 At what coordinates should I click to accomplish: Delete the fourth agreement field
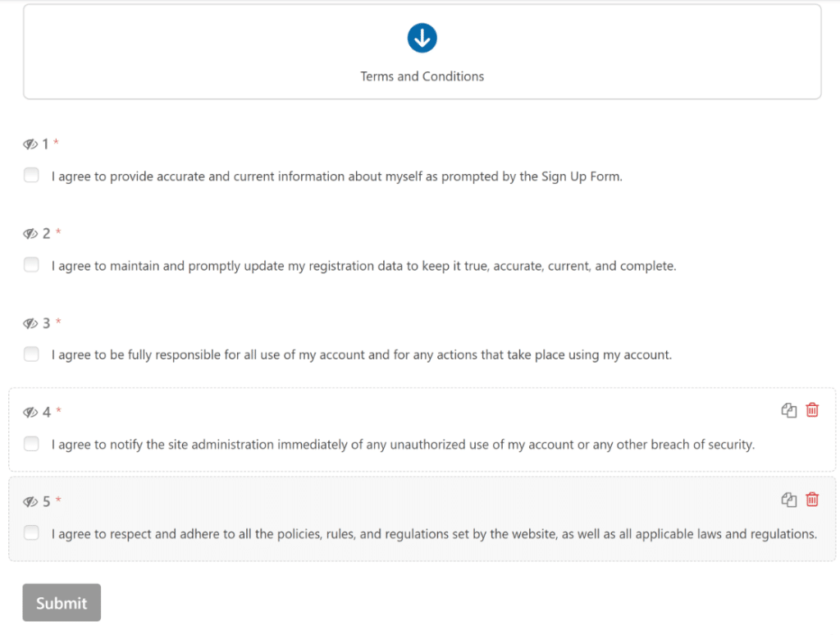[x=811, y=410]
